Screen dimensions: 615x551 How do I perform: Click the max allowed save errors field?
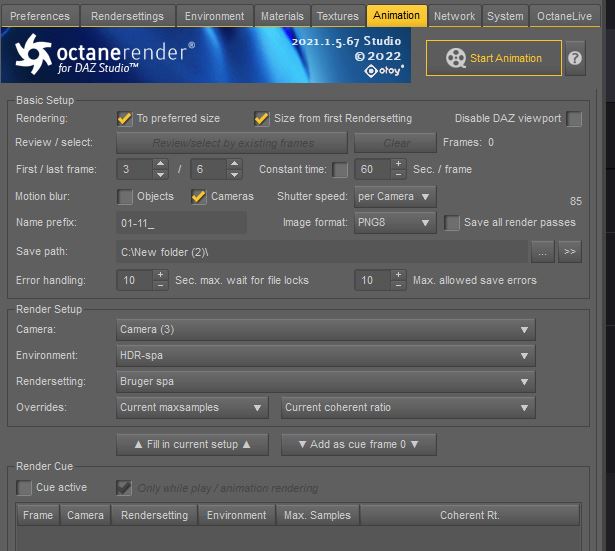pyautogui.click(x=373, y=280)
